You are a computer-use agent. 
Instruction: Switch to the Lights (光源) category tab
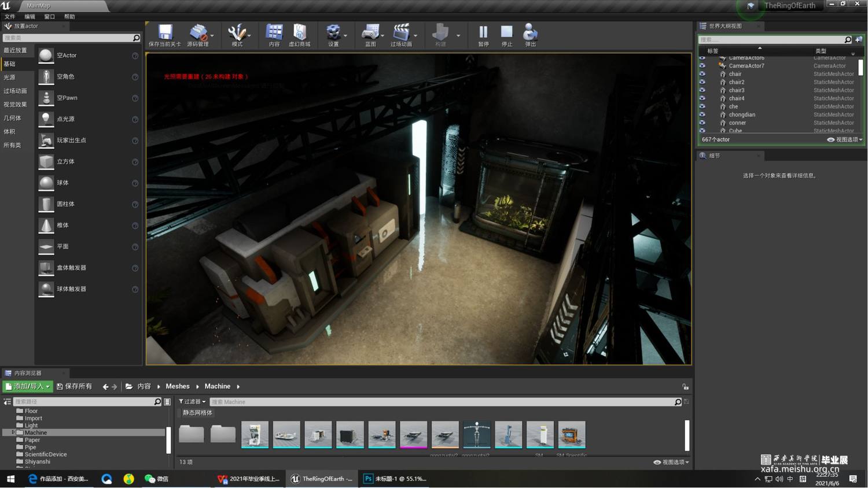10,77
